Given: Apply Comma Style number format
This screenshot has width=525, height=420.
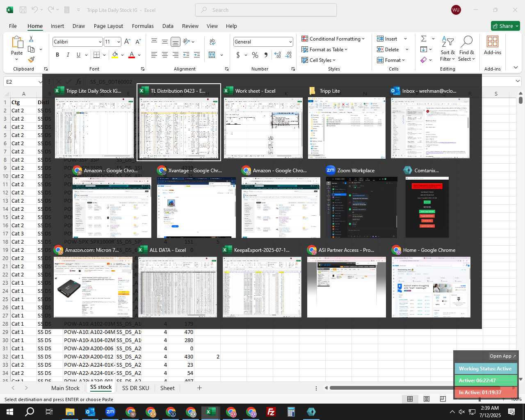Looking at the screenshot, I should coord(266,55).
